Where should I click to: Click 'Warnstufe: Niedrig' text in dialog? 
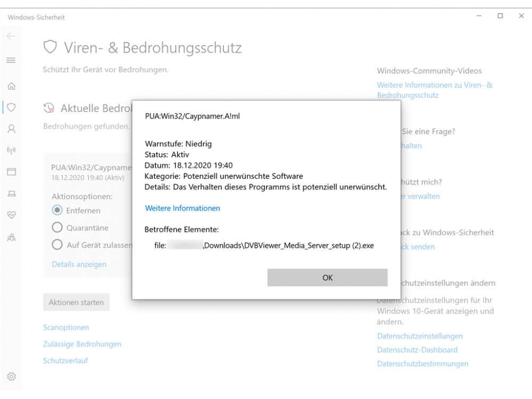click(x=178, y=144)
